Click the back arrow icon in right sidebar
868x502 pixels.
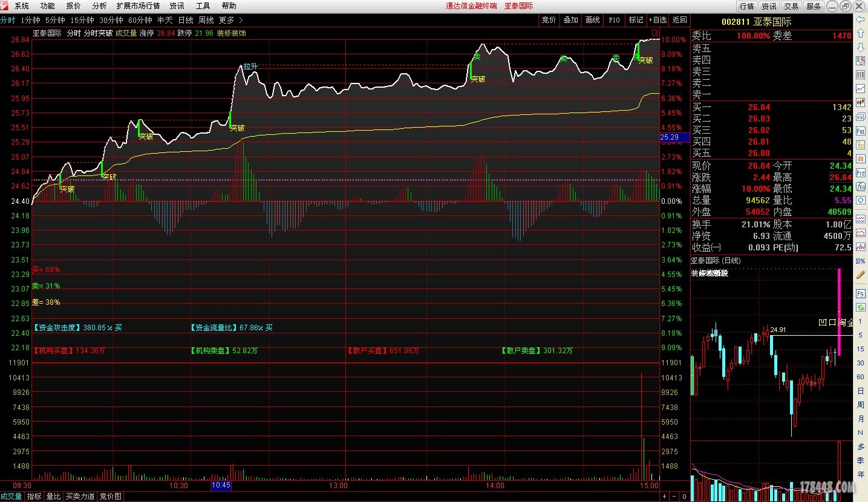coord(860,19)
